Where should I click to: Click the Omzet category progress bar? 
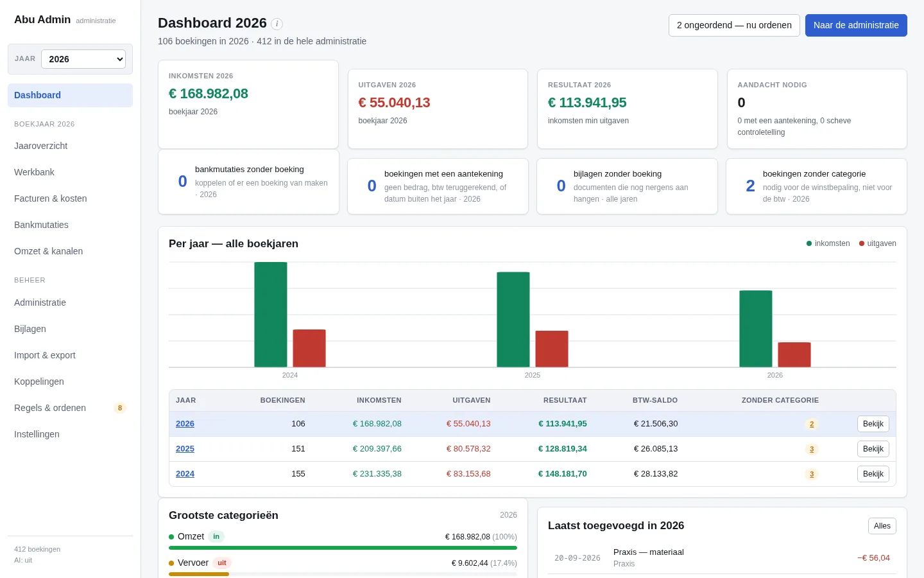343,548
